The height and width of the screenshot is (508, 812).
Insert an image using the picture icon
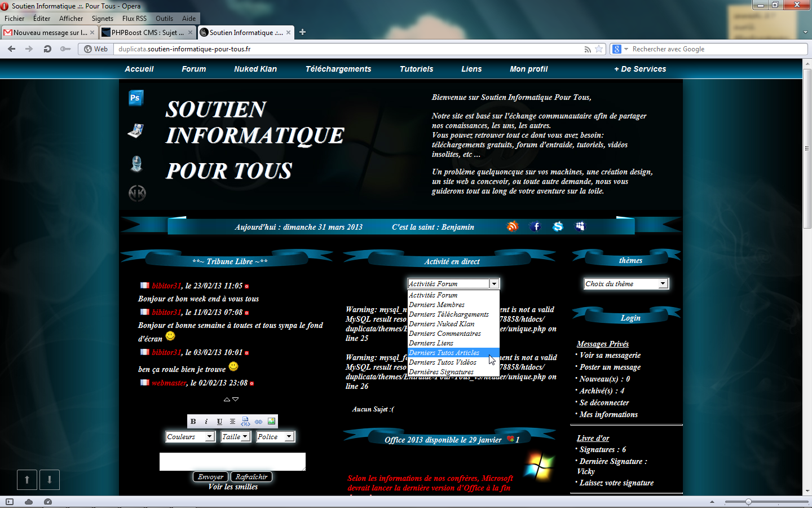[x=271, y=422]
